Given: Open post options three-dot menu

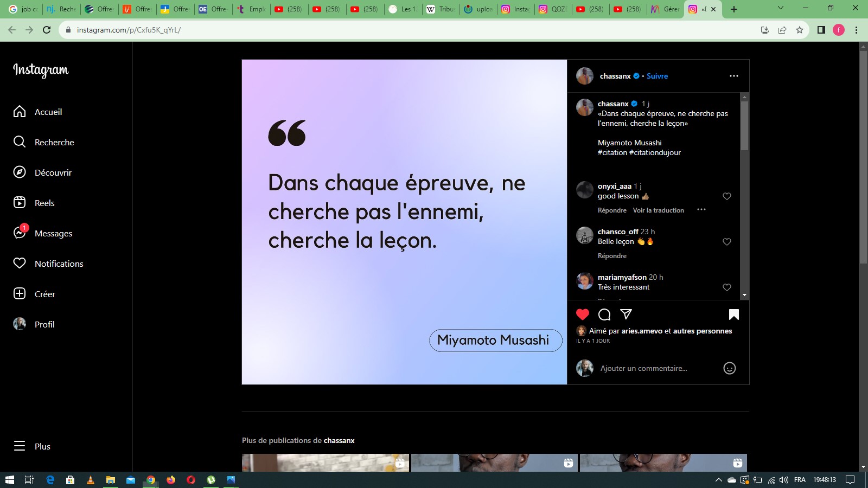Looking at the screenshot, I should point(733,76).
